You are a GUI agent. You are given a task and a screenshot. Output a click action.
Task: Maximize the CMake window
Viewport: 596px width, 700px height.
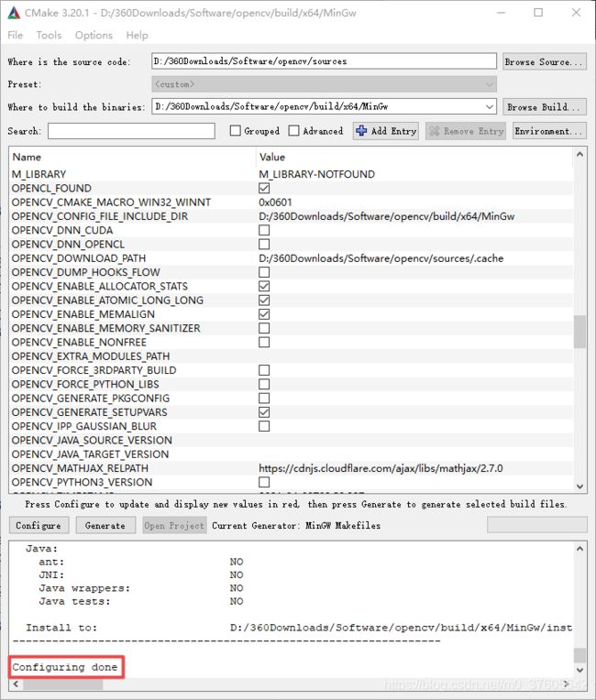tap(538, 13)
